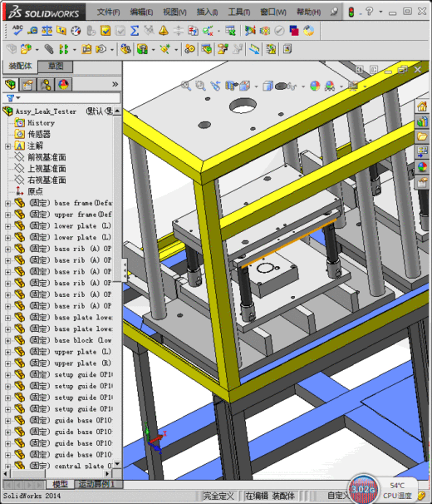Open the 文件(F) menu
Image resolution: width=432 pixels, height=504 pixels.
tap(108, 12)
